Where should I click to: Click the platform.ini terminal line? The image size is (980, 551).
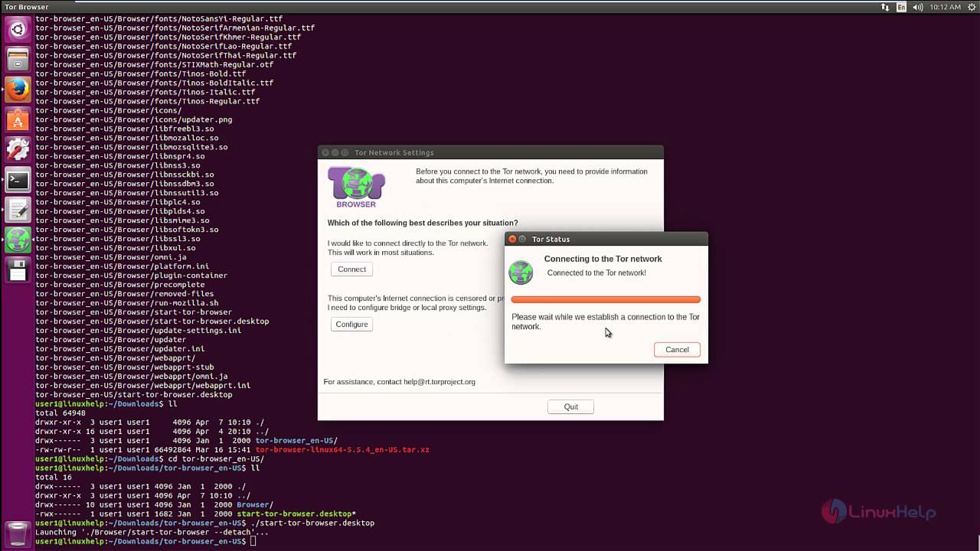(x=122, y=266)
